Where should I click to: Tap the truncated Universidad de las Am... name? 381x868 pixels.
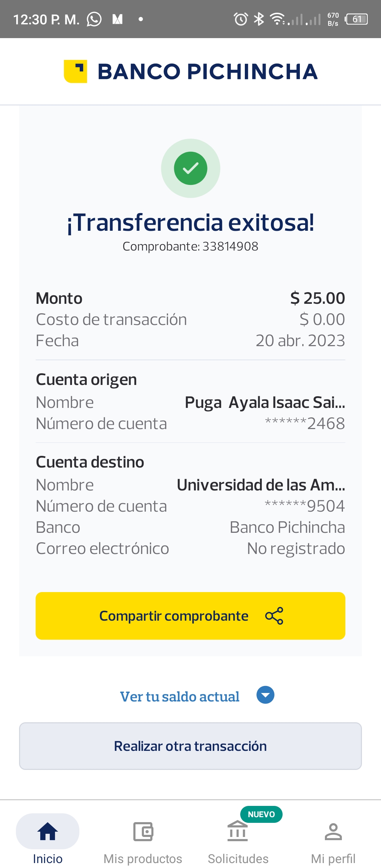pos(261,485)
